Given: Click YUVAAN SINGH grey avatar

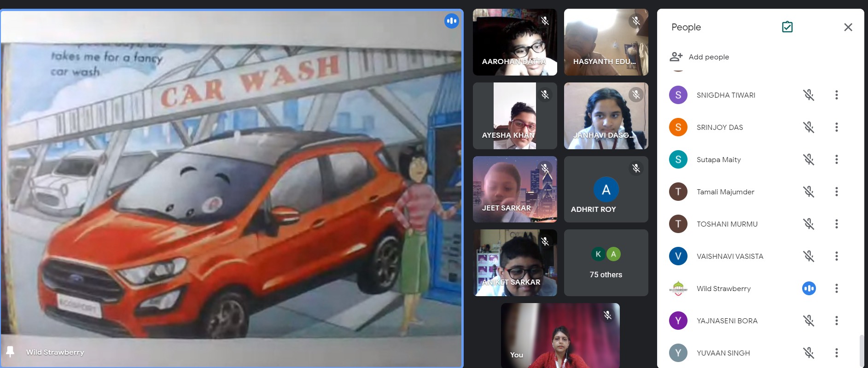Looking at the screenshot, I should (x=678, y=353).
